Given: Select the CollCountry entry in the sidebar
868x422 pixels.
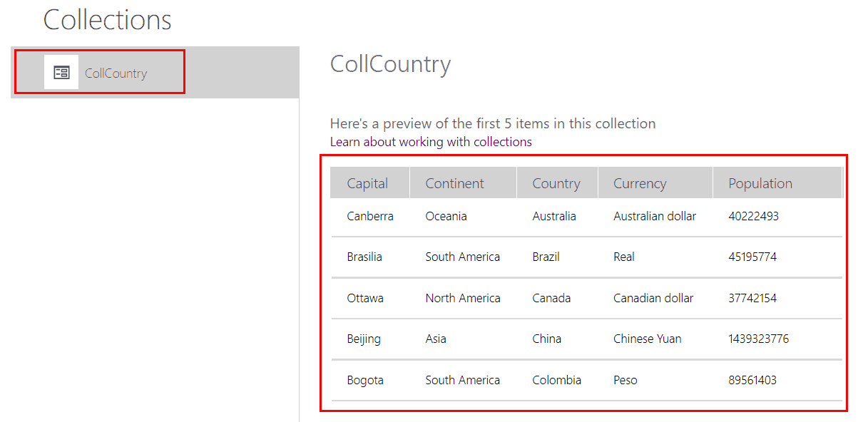Looking at the screenshot, I should (x=116, y=71).
